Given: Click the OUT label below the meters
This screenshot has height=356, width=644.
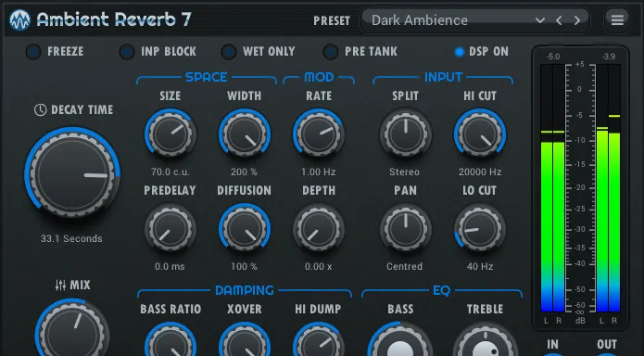Looking at the screenshot, I should [x=607, y=345].
